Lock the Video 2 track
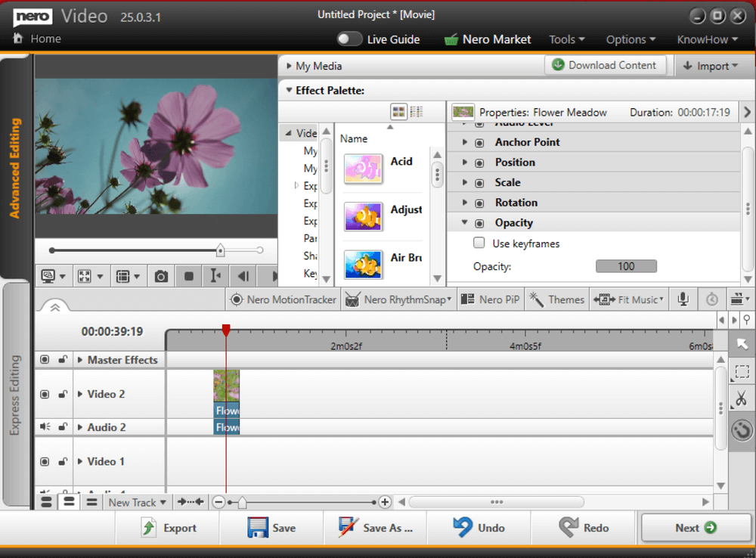Viewport: 756px width, 558px height. click(63, 394)
